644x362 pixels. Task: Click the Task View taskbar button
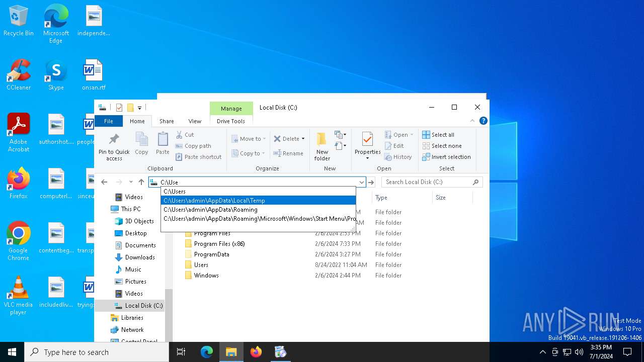(181, 352)
